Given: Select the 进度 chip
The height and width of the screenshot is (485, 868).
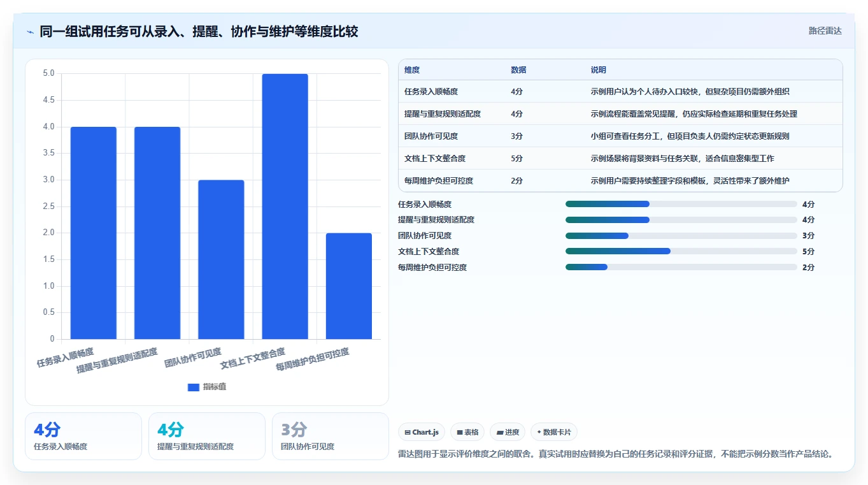Looking at the screenshot, I should coord(508,432).
